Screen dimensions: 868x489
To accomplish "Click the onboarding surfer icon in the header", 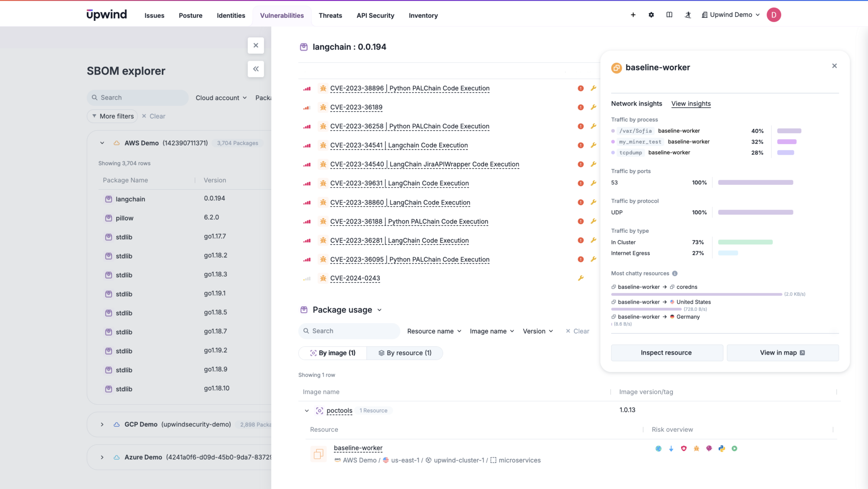I will click(688, 14).
